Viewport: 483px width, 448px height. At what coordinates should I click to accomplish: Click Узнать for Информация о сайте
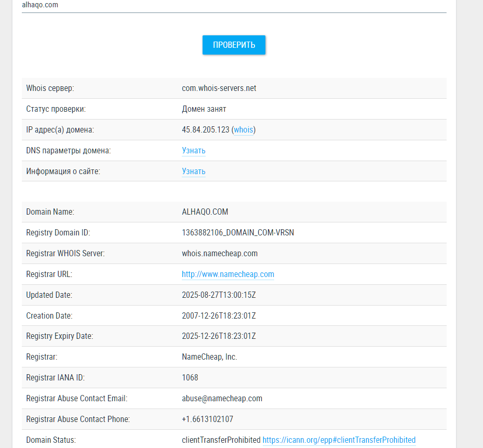click(x=193, y=171)
